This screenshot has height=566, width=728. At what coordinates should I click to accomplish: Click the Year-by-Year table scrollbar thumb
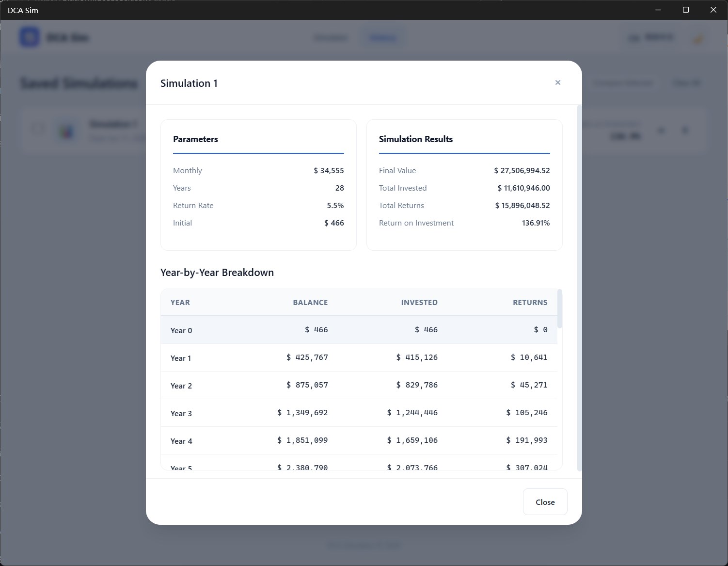coord(560,308)
